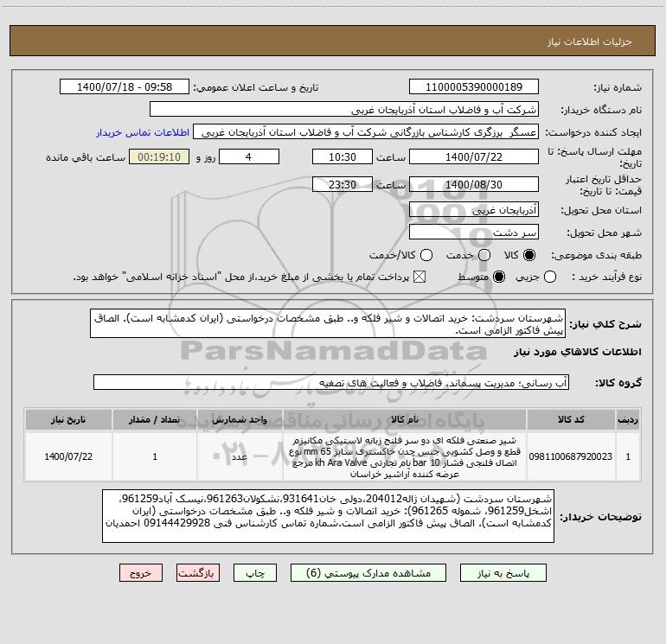The image size is (666, 644).
Task: Click the ایجاد کننده درخواست field
Action: coord(366,132)
